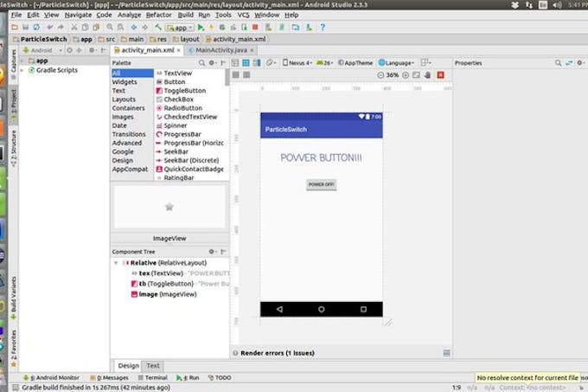Click the Redo arrow icon
The height and width of the screenshot is (392, 588).
pos(61,28)
